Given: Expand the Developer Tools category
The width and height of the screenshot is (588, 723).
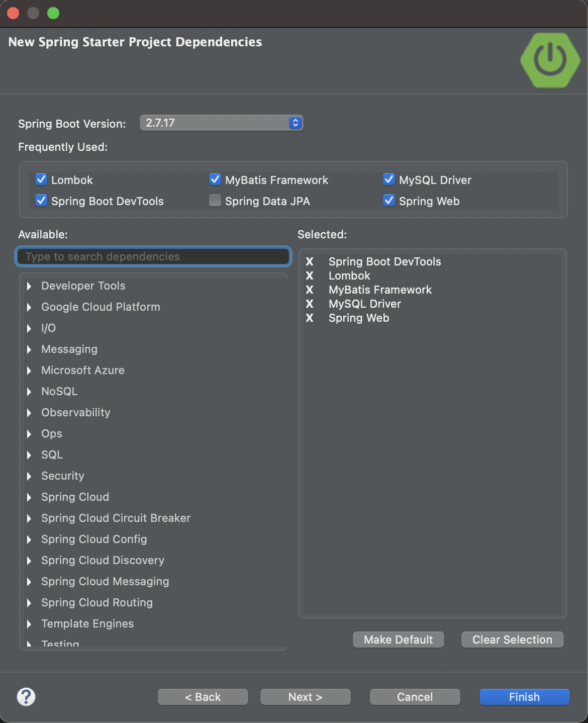Looking at the screenshot, I should coord(29,286).
